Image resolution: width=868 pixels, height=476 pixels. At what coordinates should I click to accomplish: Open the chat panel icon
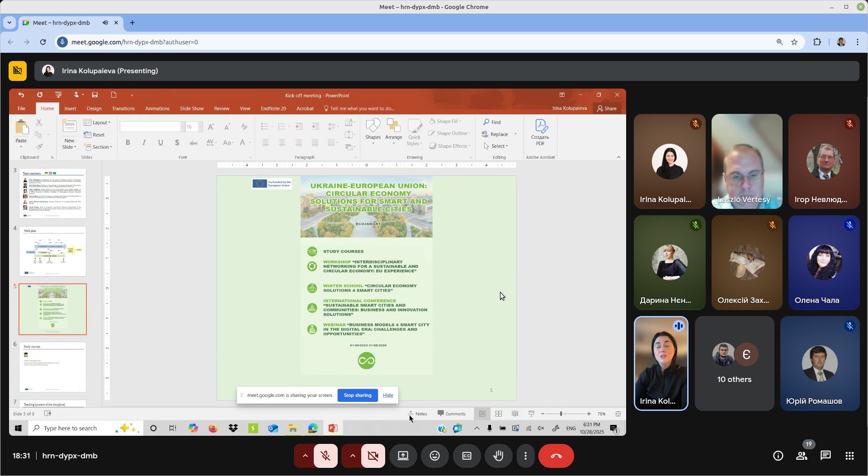point(826,456)
